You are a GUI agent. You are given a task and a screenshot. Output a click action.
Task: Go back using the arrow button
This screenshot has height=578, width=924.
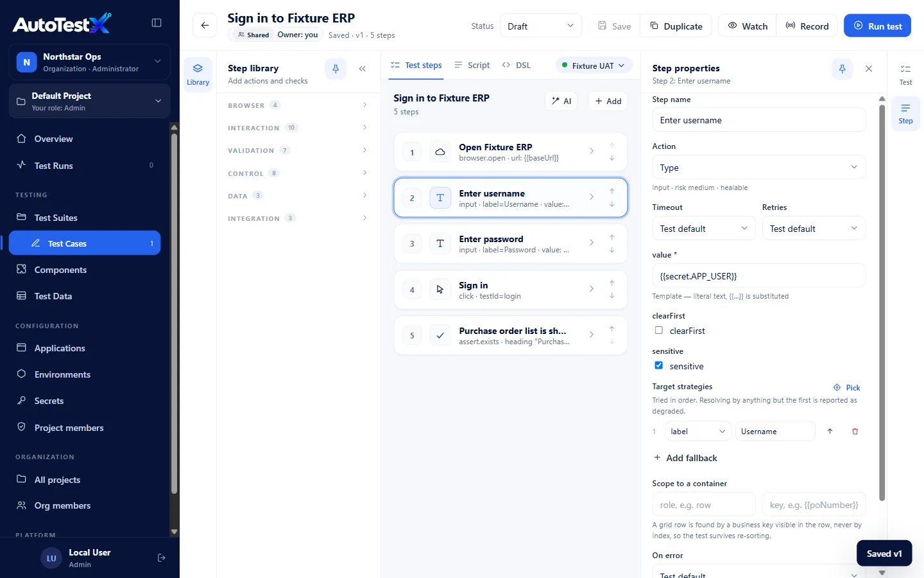(x=205, y=26)
